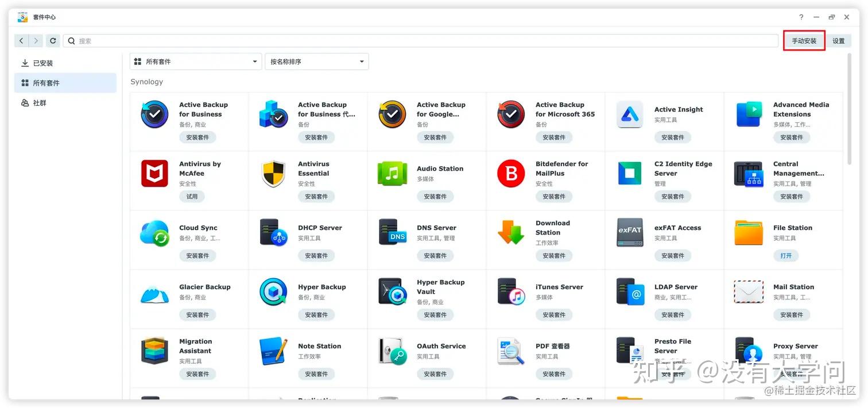Open the 设置 settings button
This screenshot has height=408, width=868.
839,41
